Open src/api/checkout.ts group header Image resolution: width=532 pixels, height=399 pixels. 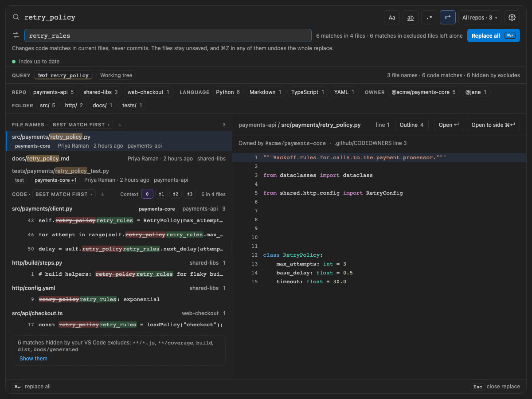point(118,313)
